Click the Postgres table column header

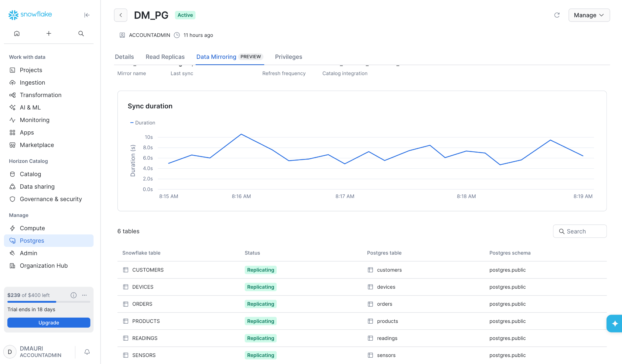[384, 253]
